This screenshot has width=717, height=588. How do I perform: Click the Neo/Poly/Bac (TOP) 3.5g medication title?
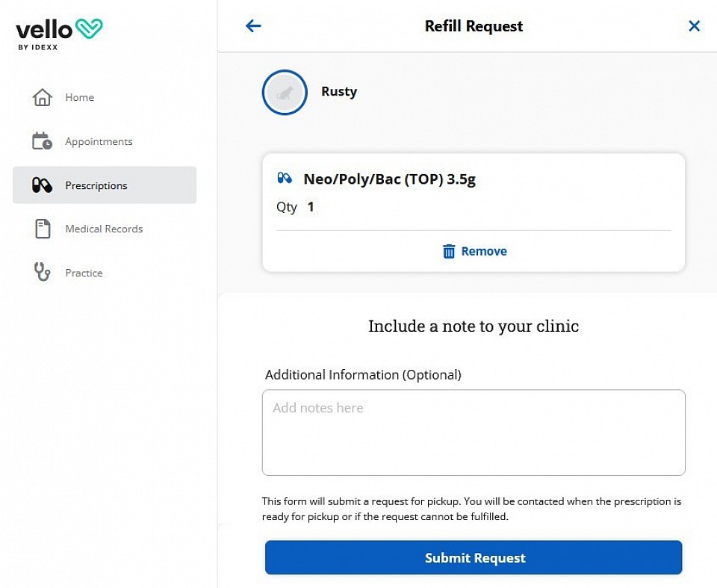click(x=390, y=179)
